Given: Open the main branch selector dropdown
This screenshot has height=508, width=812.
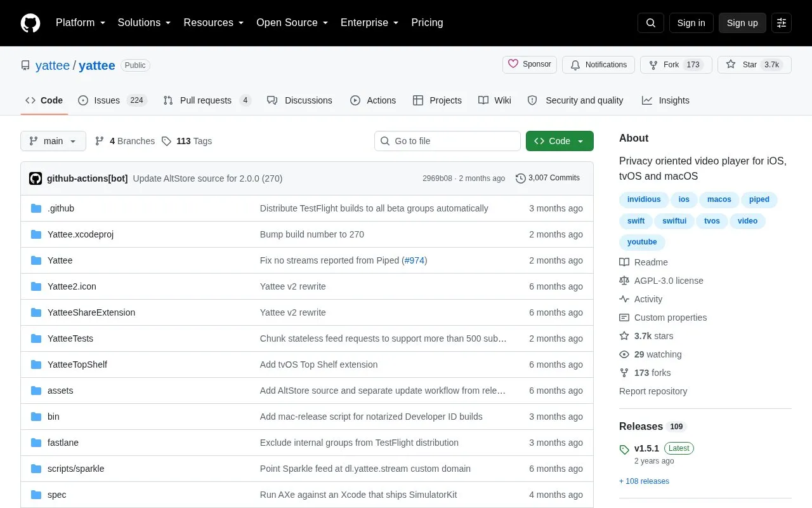Looking at the screenshot, I should (x=53, y=141).
